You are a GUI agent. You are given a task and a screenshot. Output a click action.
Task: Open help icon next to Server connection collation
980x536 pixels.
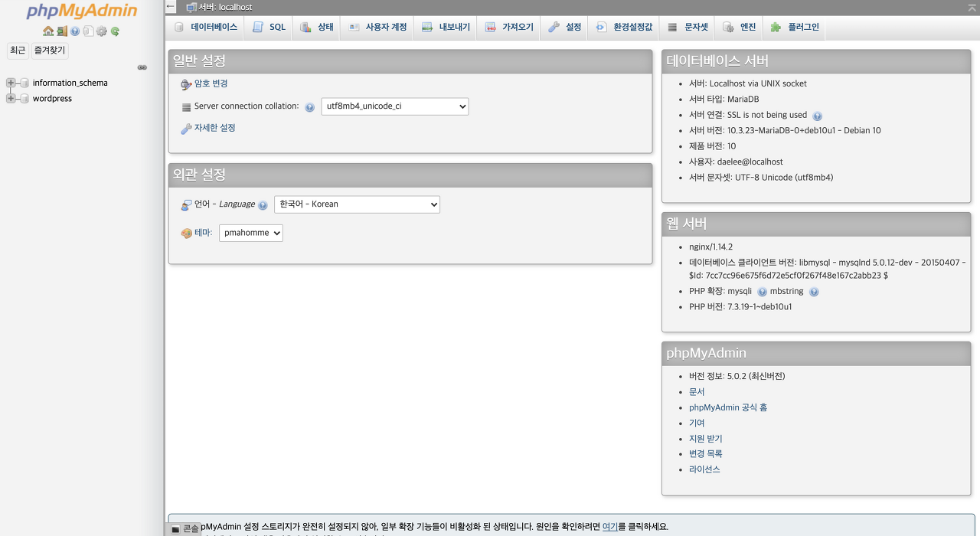coord(309,107)
